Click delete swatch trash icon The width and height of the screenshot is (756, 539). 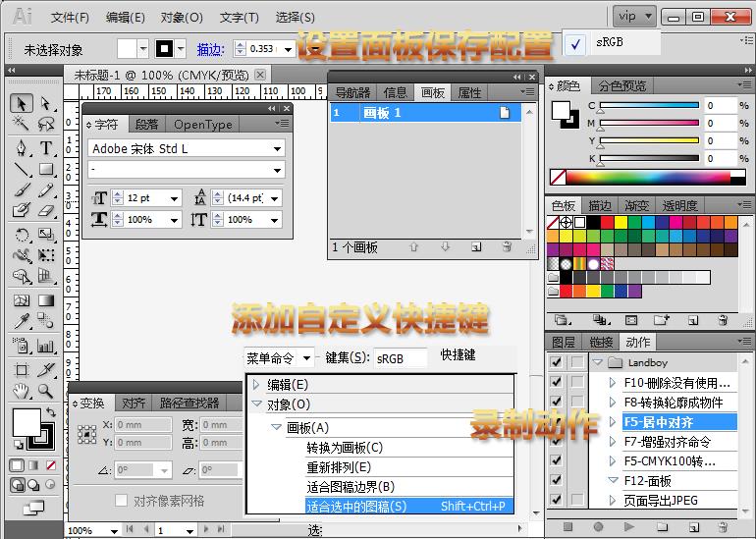click(x=723, y=320)
